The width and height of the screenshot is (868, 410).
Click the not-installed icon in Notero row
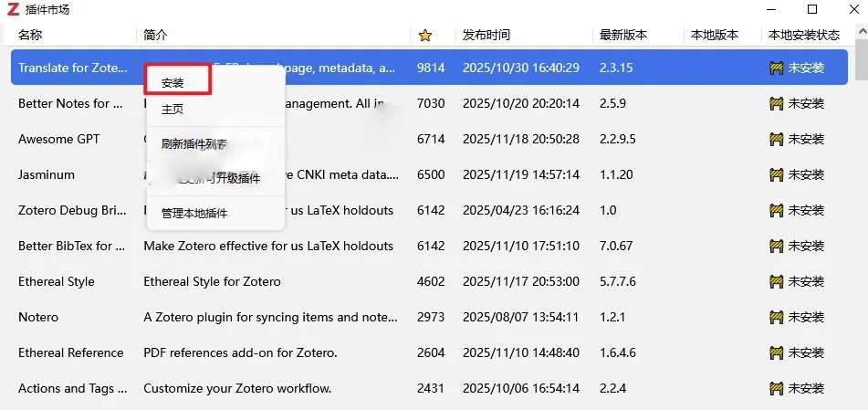pos(777,318)
